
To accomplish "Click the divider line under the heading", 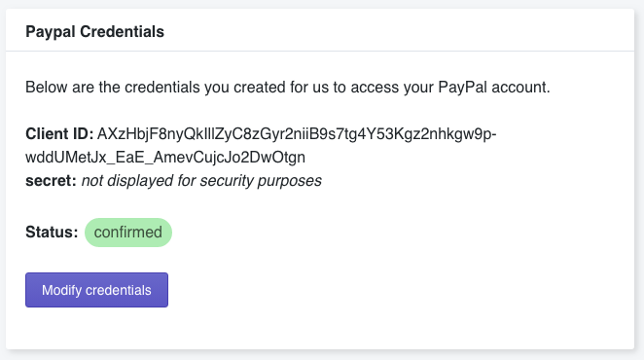I will [x=320, y=51].
